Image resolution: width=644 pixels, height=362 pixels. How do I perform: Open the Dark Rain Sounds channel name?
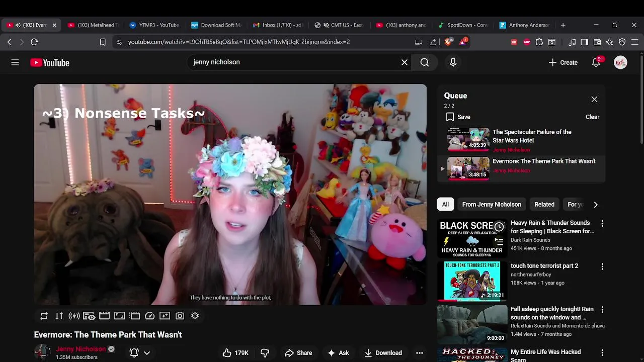pyautogui.click(x=530, y=240)
